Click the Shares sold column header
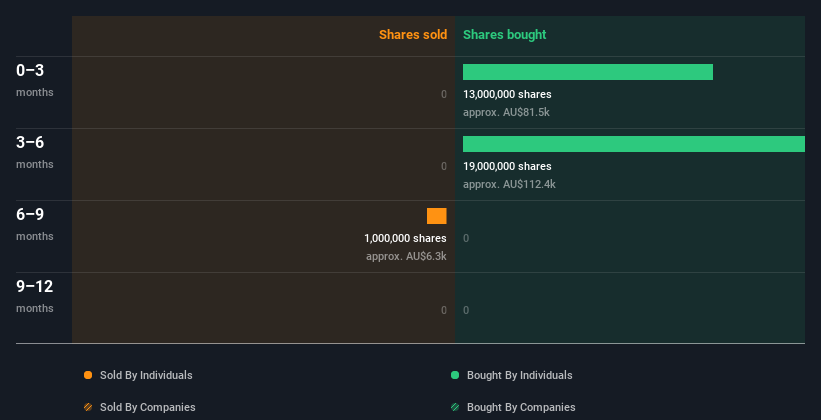The width and height of the screenshot is (821, 420). point(413,35)
